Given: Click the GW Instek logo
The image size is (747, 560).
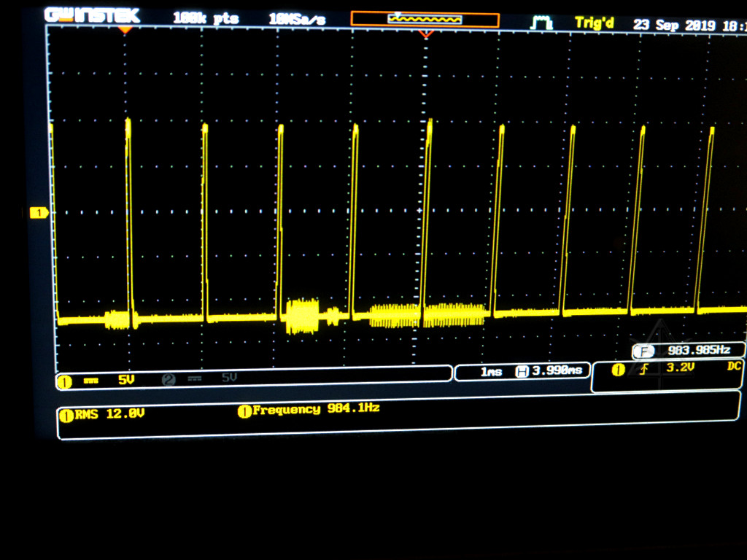Looking at the screenshot, I should point(92,15).
